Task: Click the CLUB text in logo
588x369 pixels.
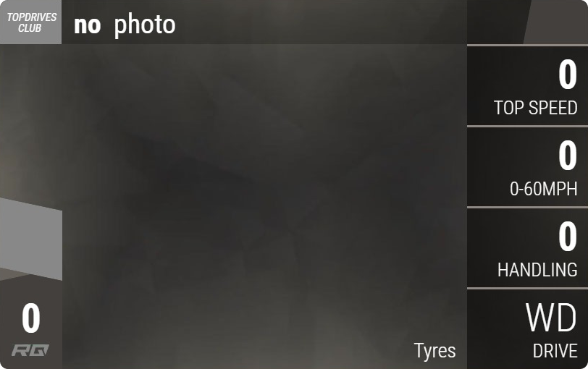Action: tap(30, 28)
